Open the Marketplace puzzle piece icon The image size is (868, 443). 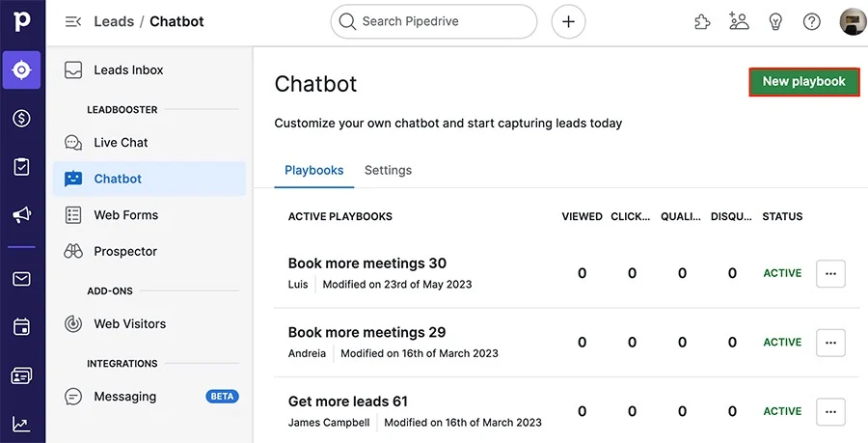pyautogui.click(x=703, y=21)
